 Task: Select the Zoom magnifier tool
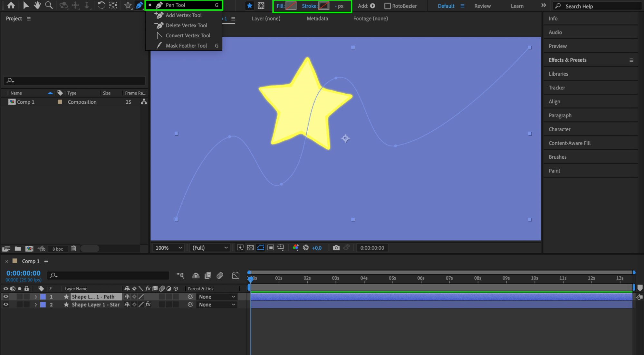tap(49, 5)
